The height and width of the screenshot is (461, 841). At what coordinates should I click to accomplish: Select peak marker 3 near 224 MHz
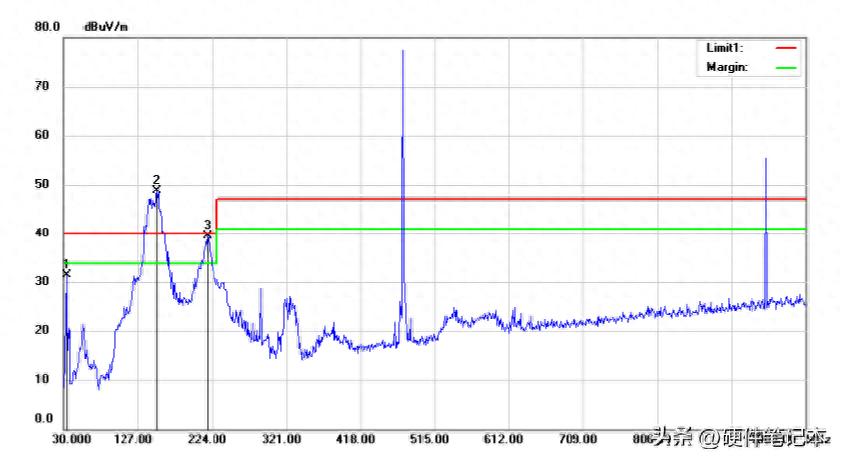(x=208, y=234)
